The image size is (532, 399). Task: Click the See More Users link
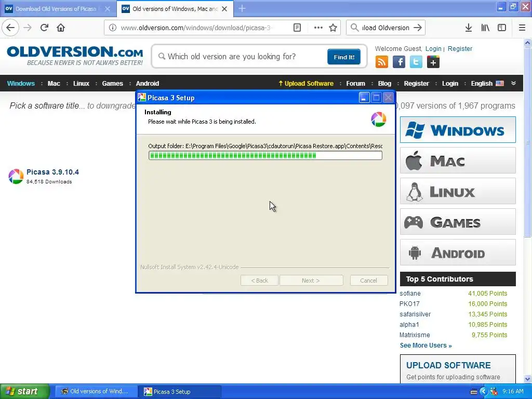[425, 345]
